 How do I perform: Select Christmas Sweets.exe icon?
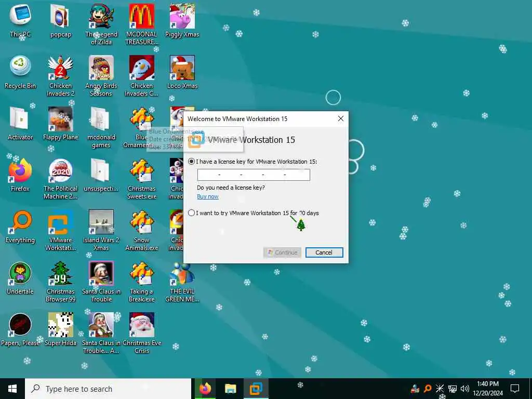141,179
